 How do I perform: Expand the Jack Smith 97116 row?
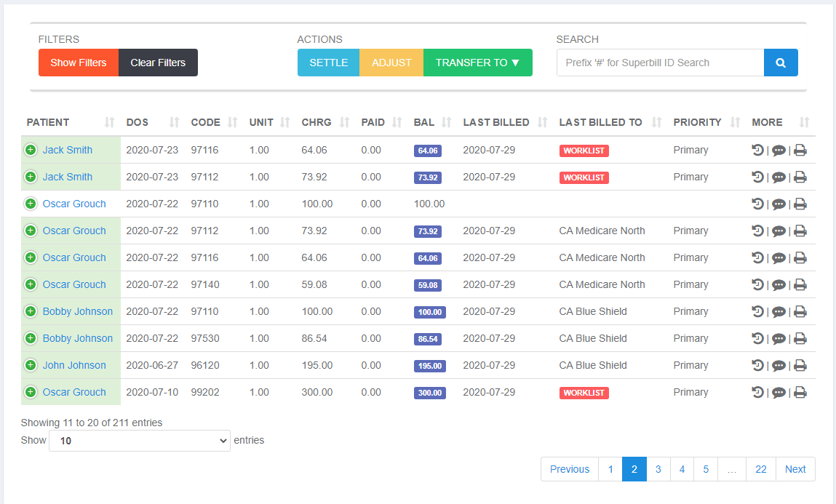pos(31,150)
